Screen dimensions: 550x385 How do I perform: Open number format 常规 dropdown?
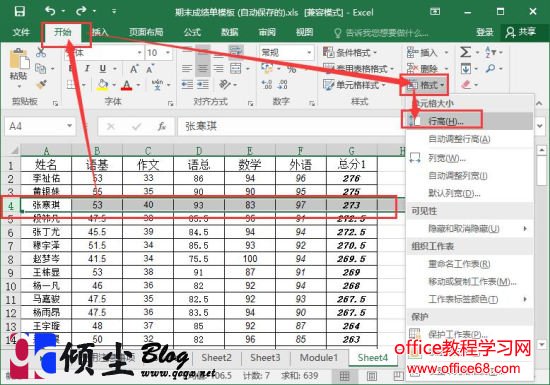point(309,53)
